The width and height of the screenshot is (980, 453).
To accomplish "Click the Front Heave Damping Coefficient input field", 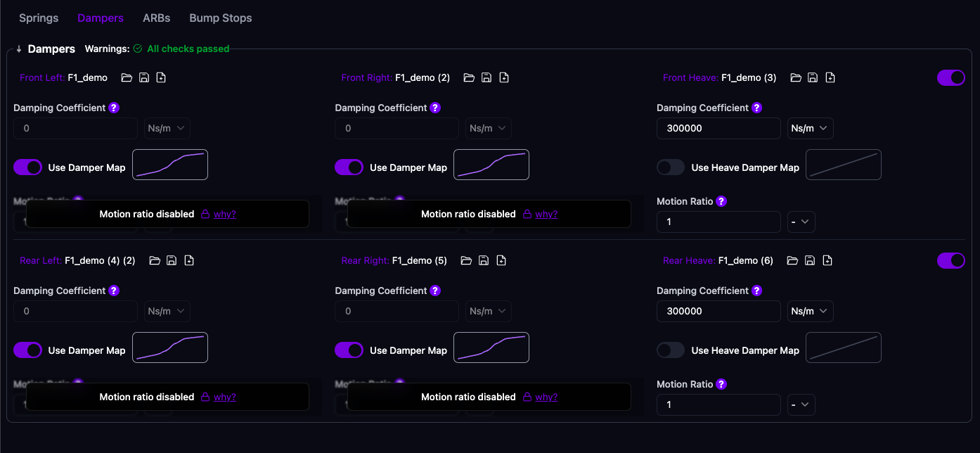I will point(718,129).
